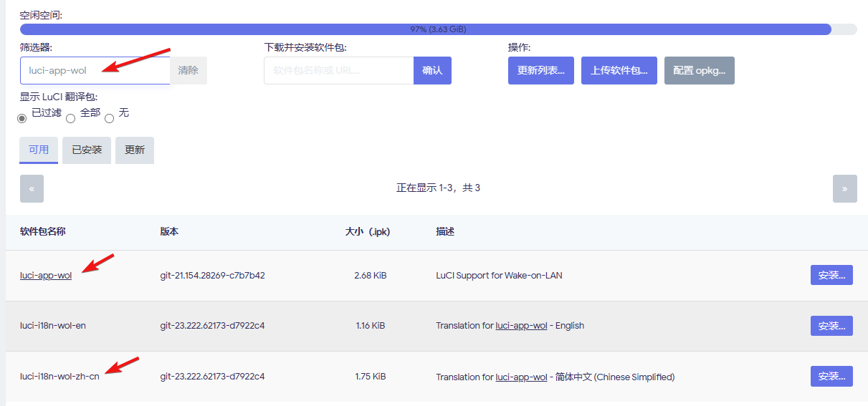The height and width of the screenshot is (406, 868).
Task: Click the 确认 confirm button
Action: click(x=432, y=71)
